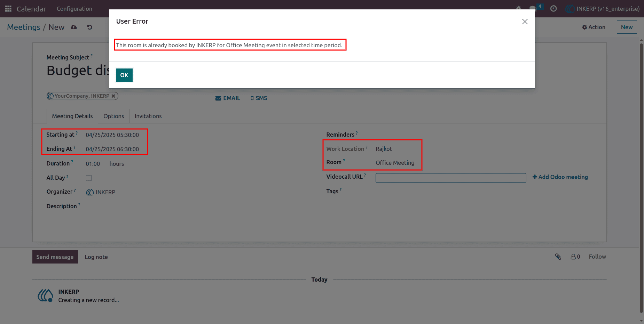Open the conversations chat icon
The width and height of the screenshot is (644, 324).
[x=533, y=8]
